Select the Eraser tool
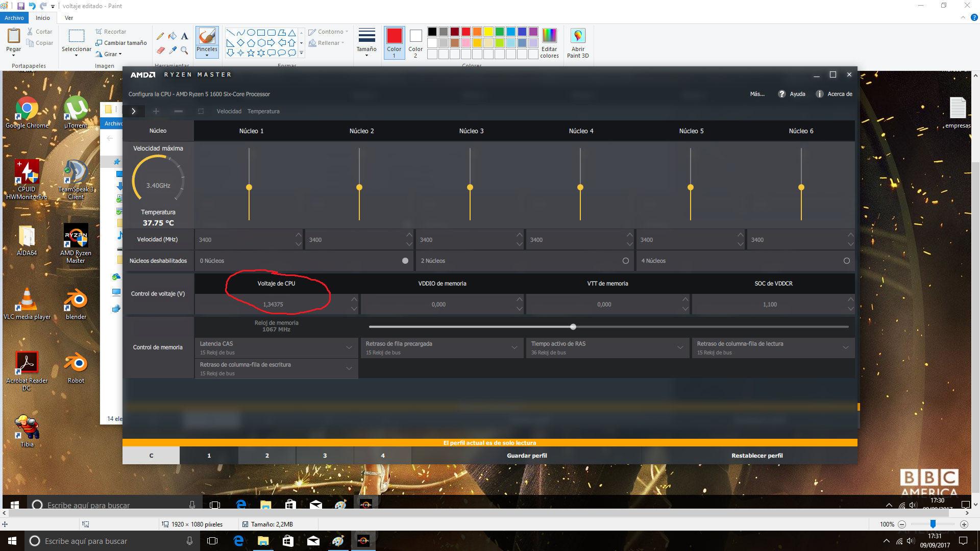The width and height of the screenshot is (980, 551). [160, 50]
